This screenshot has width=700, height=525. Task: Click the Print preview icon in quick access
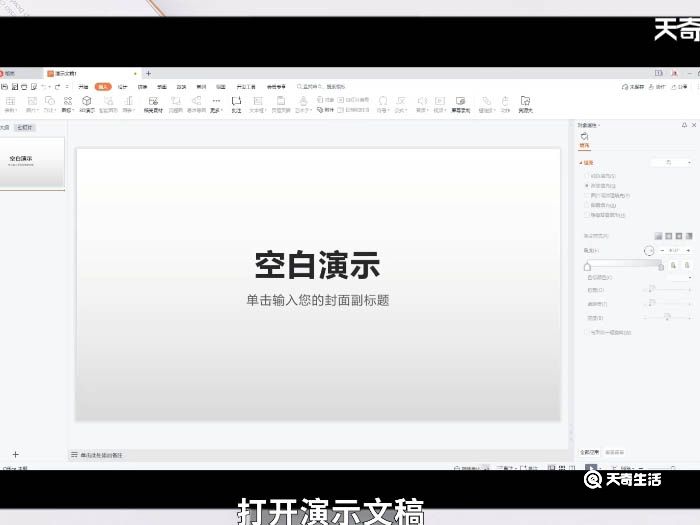click(x=34, y=87)
